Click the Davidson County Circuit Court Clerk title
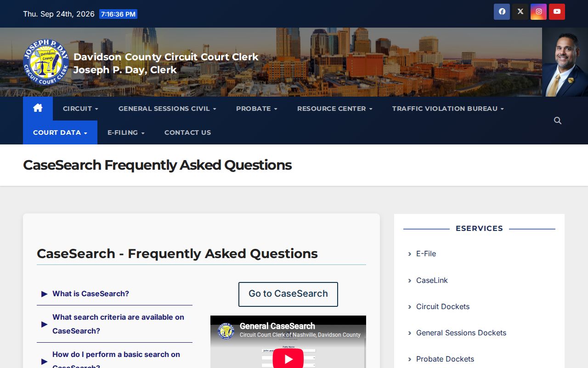 tap(166, 57)
